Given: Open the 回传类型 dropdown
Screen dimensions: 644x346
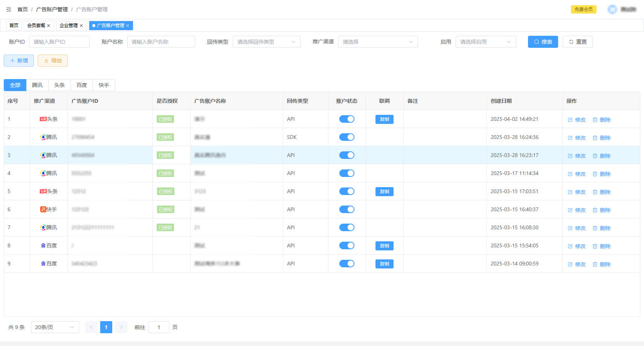Looking at the screenshot, I should click(x=266, y=42).
